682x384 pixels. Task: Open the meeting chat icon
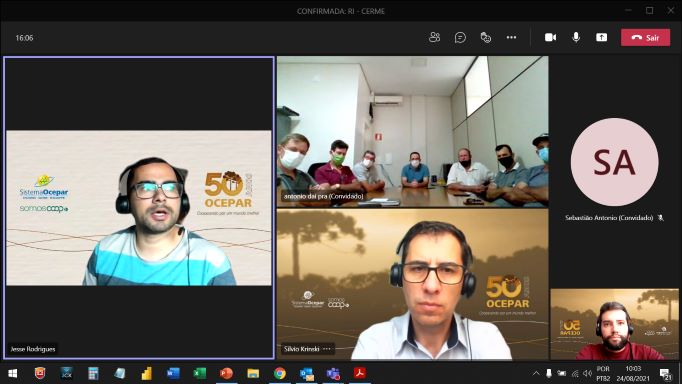tap(460, 37)
